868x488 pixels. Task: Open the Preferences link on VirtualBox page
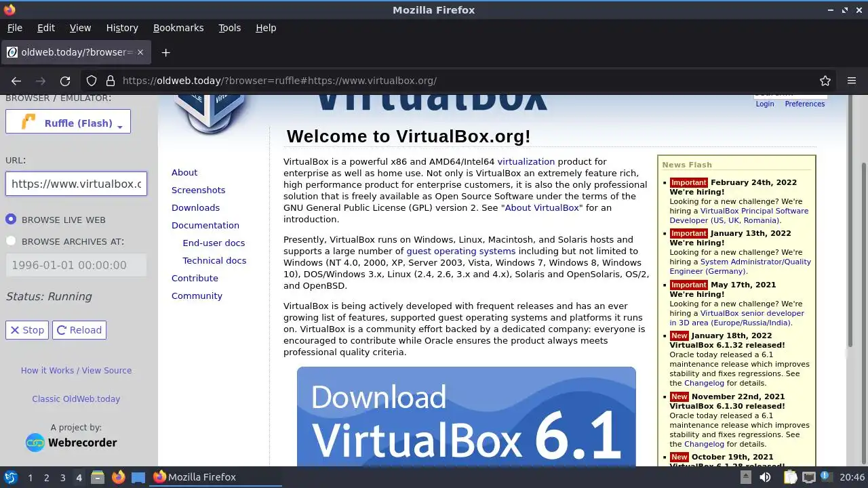click(x=805, y=104)
